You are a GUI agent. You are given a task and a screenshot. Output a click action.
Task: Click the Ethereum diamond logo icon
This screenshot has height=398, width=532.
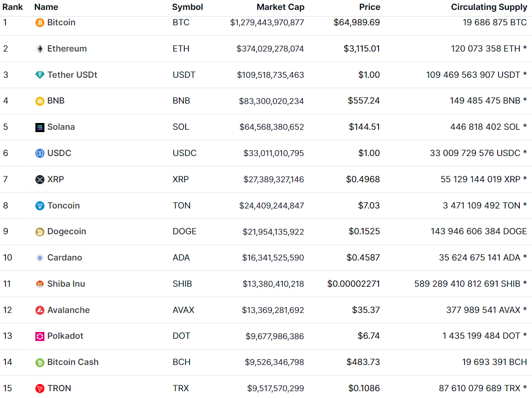pos(40,49)
